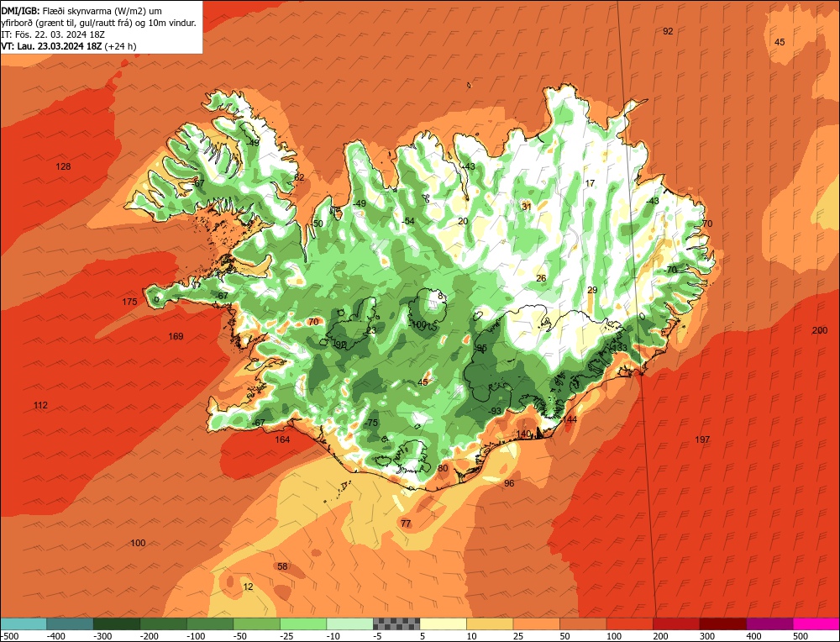
Task: Pick the legend swatch between -100 and -50
Action: tap(210, 624)
